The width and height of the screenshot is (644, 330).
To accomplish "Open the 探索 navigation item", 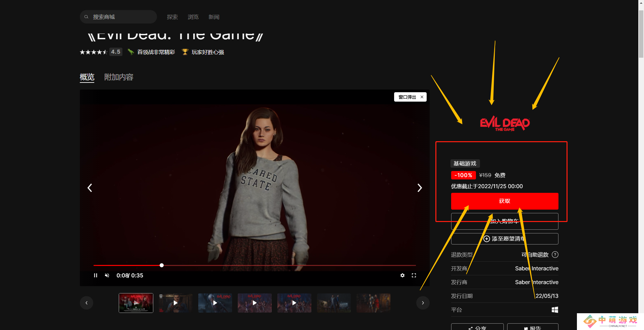I will (x=172, y=17).
